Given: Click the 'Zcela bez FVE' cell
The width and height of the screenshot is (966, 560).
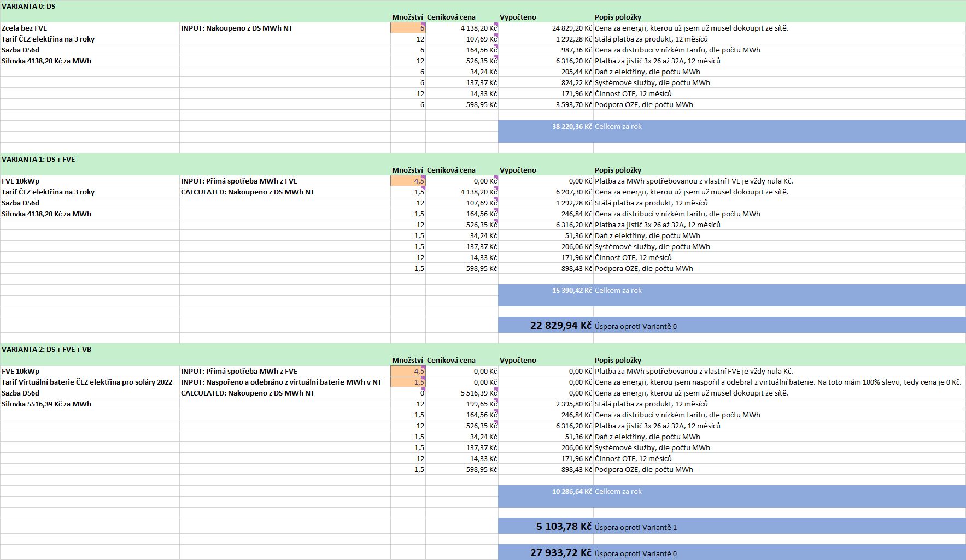Looking at the screenshot, I should pos(90,28).
